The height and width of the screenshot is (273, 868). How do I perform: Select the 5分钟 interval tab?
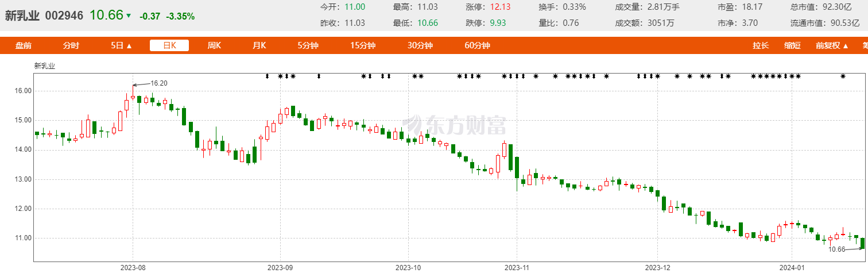pyautogui.click(x=308, y=46)
